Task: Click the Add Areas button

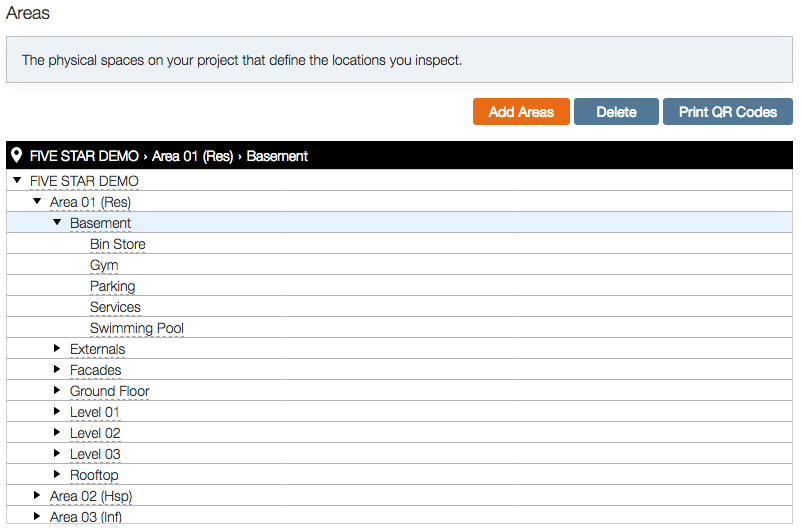Action: (x=521, y=112)
